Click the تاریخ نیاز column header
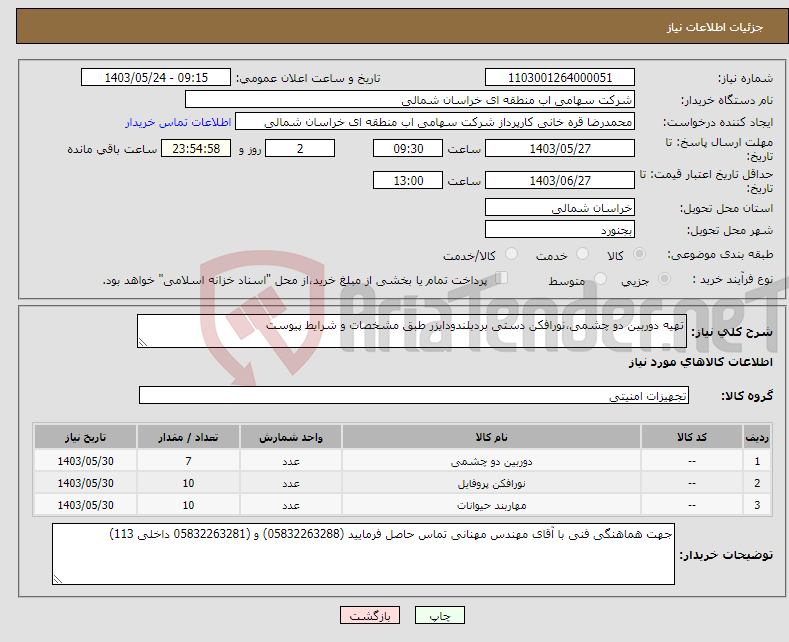The image size is (789, 642). [85, 437]
